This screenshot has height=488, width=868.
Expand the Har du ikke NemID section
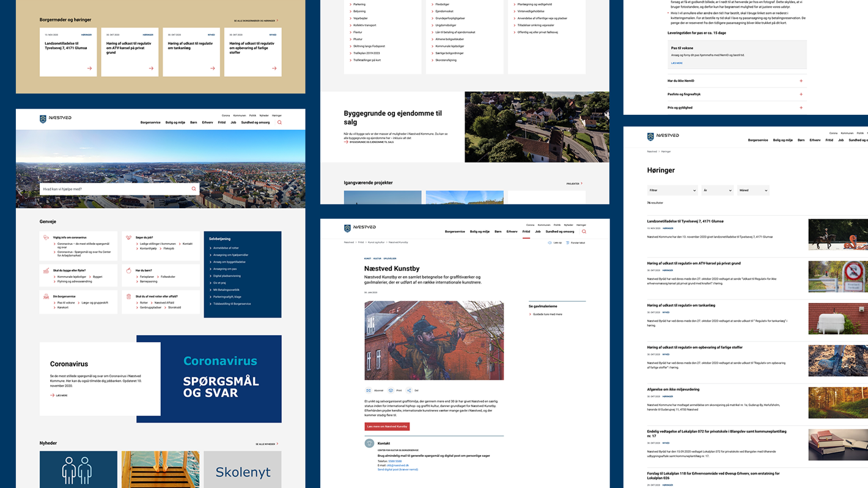pos(801,81)
